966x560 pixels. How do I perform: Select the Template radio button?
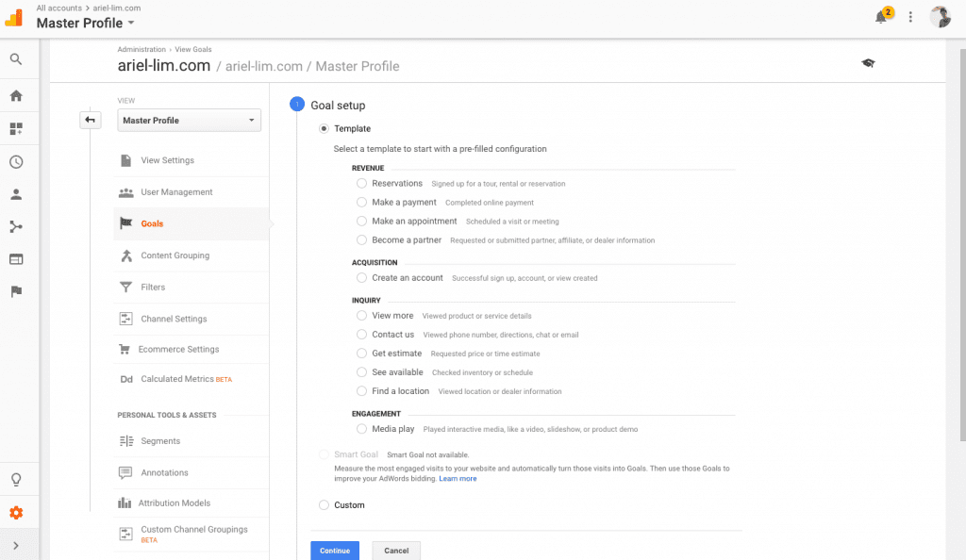(325, 128)
